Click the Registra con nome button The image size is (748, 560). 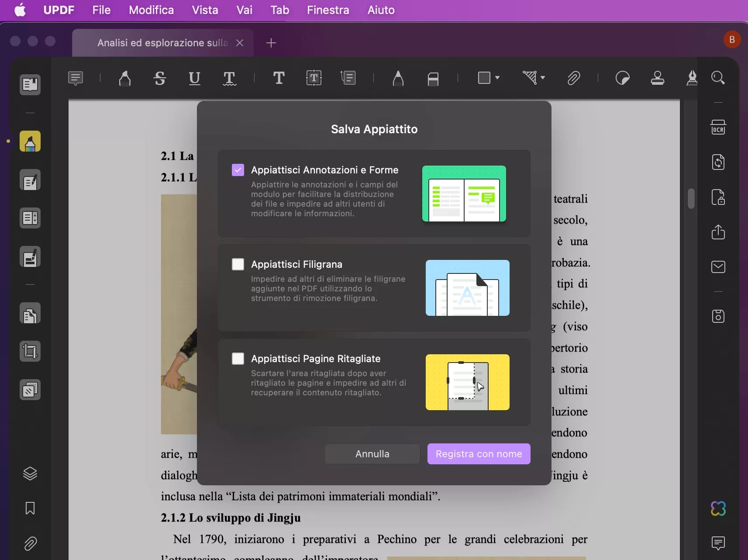pyautogui.click(x=479, y=454)
